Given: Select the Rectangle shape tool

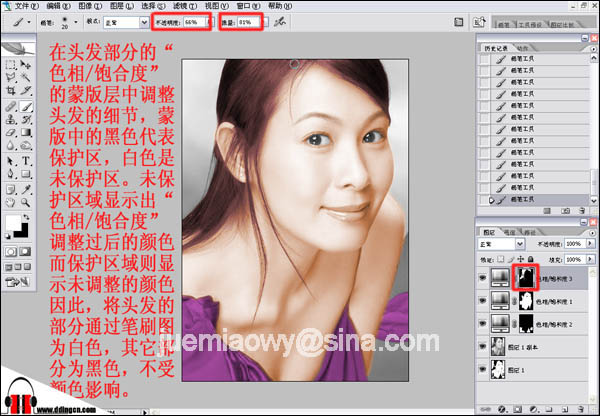Looking at the screenshot, I should (26, 174).
